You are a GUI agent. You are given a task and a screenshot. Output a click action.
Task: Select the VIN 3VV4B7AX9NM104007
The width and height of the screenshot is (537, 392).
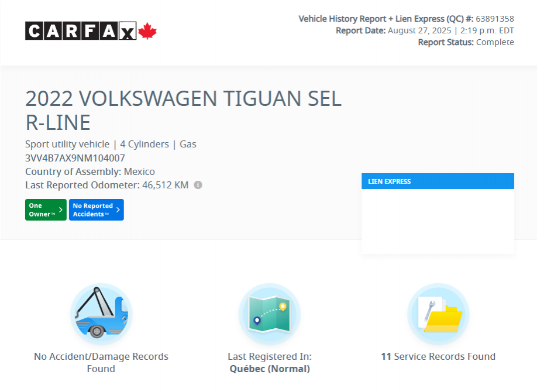tap(75, 158)
